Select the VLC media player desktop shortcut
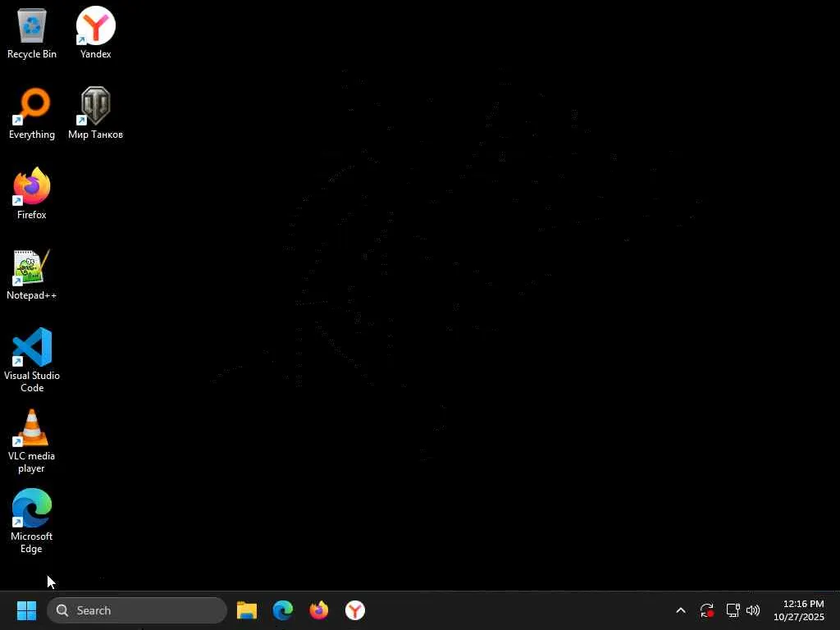Screen dimensions: 840x630 click(32, 441)
